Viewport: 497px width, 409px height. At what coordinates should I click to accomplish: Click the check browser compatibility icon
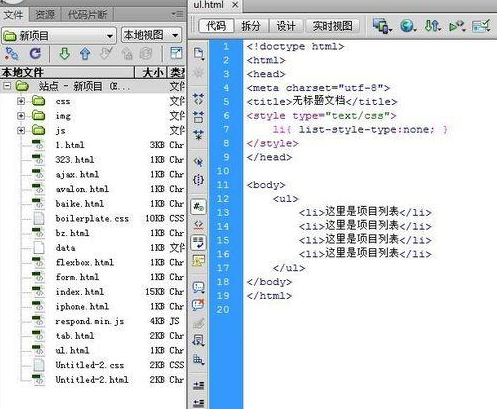[481, 26]
